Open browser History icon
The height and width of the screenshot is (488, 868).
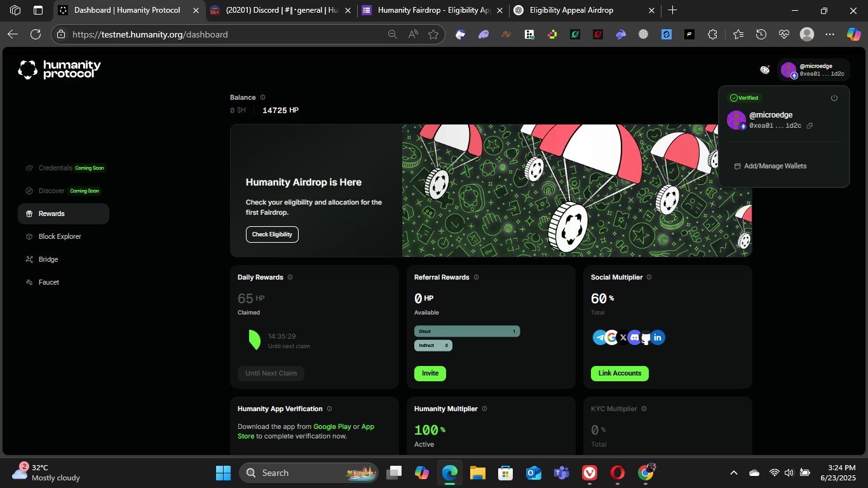pyautogui.click(x=761, y=34)
